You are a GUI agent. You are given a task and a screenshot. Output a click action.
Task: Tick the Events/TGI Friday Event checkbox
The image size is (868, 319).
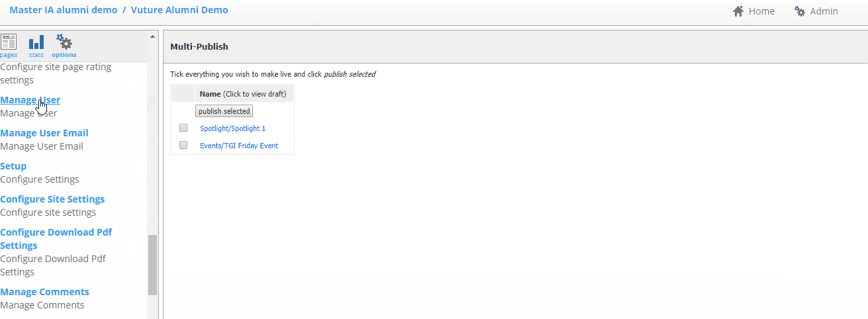coord(183,145)
